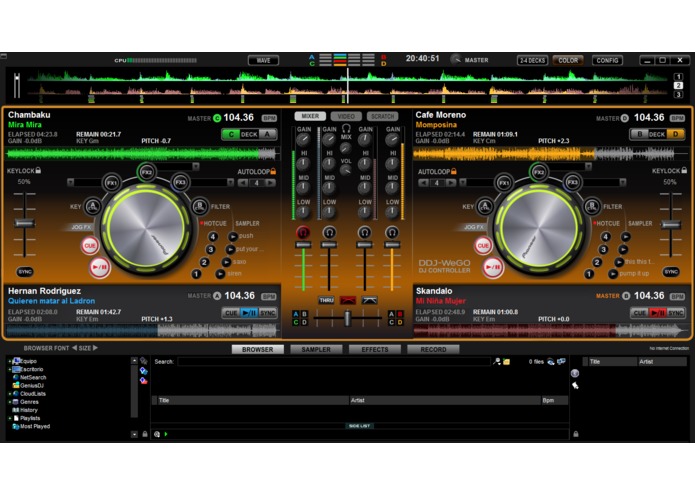Select FX1 on the left deck

(x=112, y=183)
